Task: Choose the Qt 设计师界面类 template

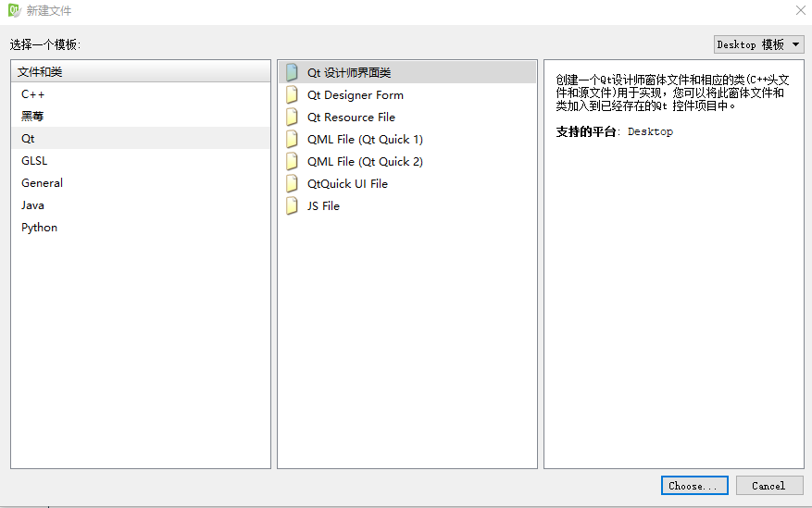Action: pyautogui.click(x=407, y=72)
